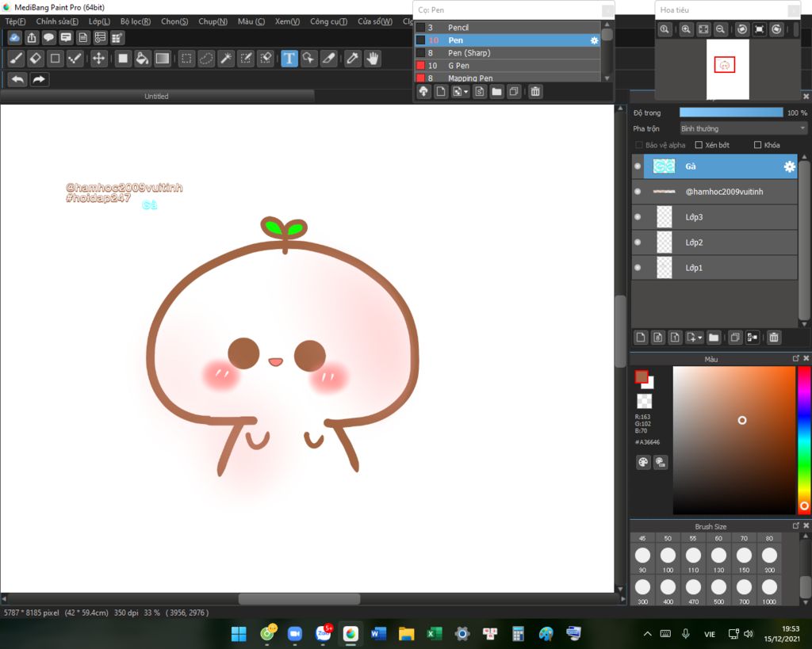Image resolution: width=812 pixels, height=649 pixels.
Task: Expand the add-brush dropdown in brush panel
Action: (x=466, y=92)
